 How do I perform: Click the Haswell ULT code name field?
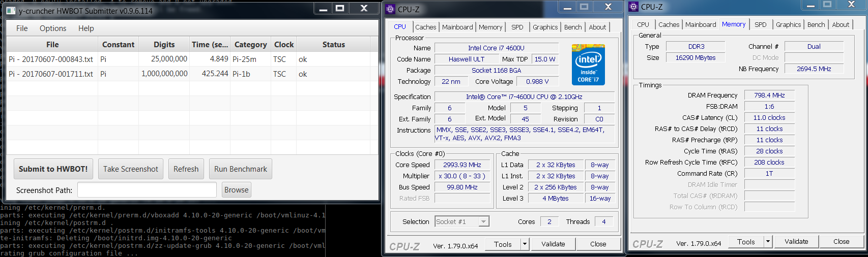click(x=467, y=59)
